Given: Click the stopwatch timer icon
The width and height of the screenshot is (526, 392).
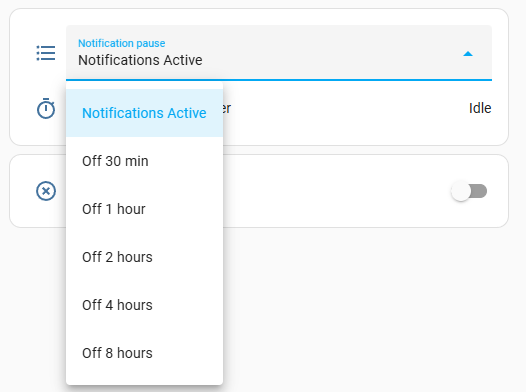Looking at the screenshot, I should point(46,108).
